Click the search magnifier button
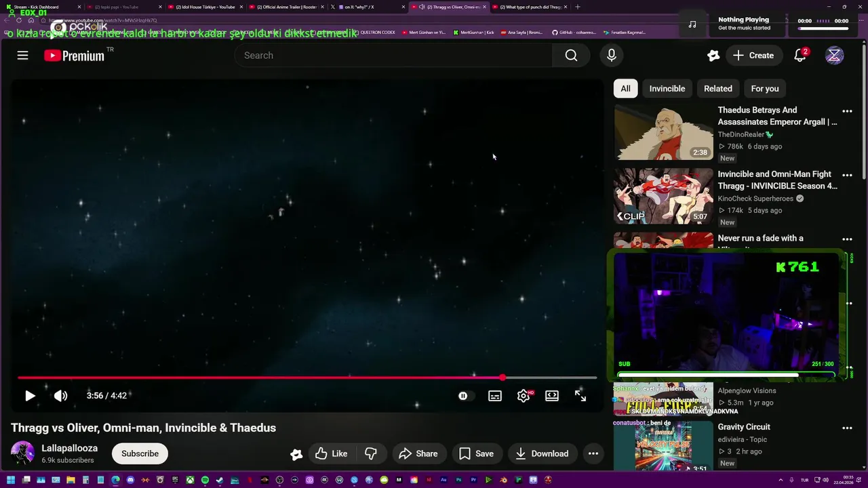Screen dimensions: 868x488 (571, 56)
